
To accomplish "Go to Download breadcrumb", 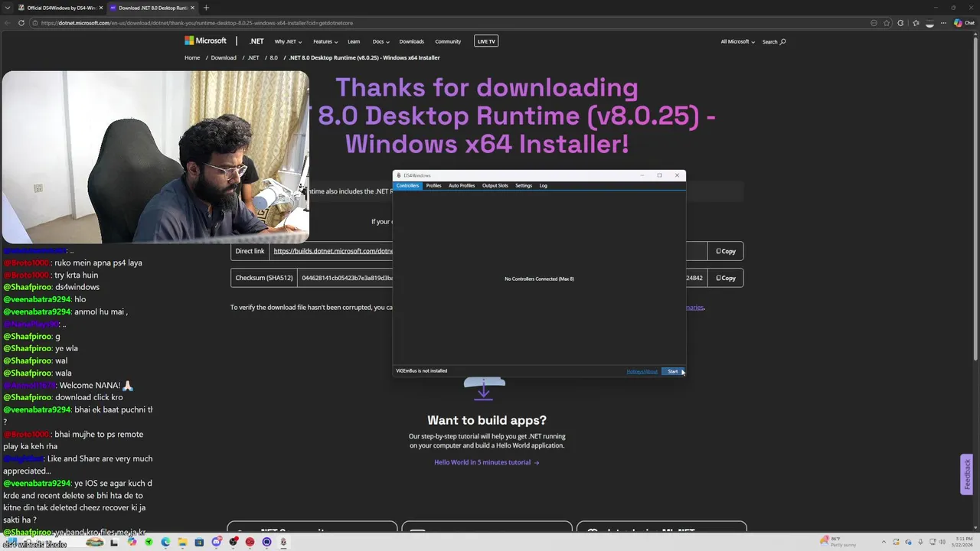I will [x=224, y=57].
